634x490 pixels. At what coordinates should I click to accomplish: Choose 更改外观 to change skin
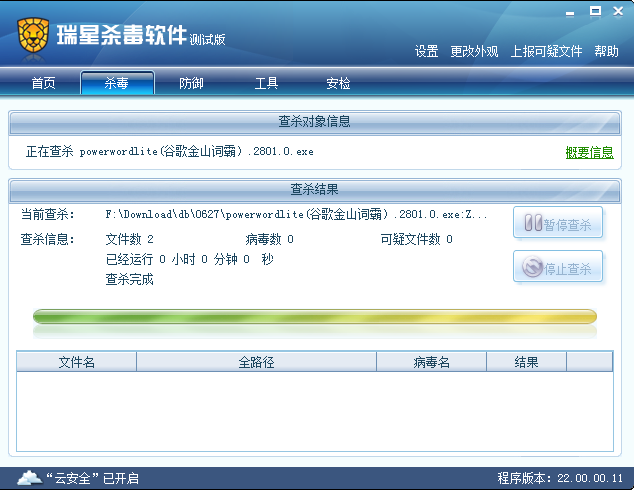[474, 51]
